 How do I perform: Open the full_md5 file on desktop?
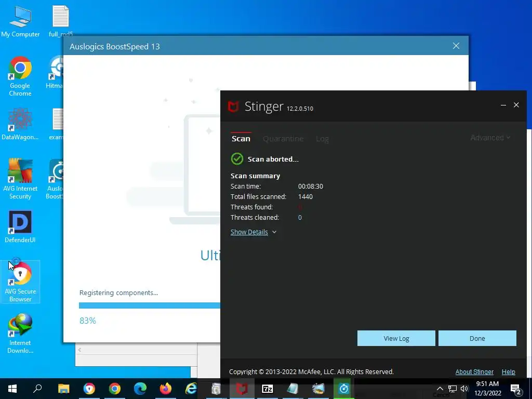[60, 21]
